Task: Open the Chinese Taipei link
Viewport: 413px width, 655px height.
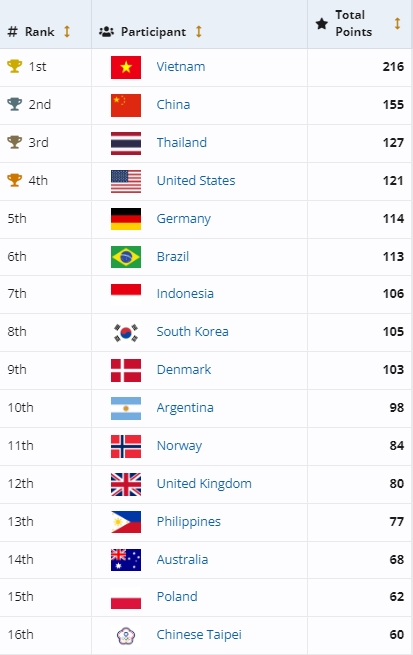Action: 199,635
